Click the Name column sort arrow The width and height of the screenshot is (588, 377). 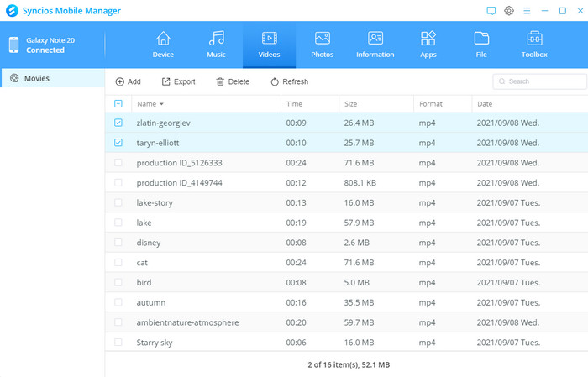coord(161,104)
